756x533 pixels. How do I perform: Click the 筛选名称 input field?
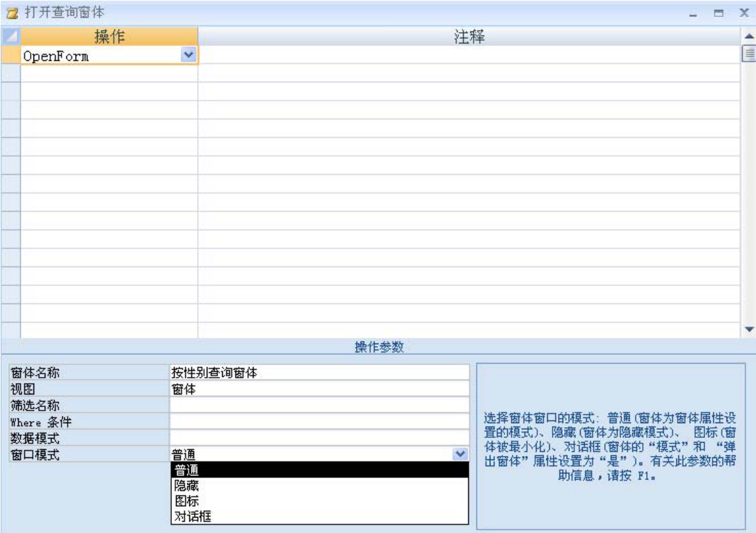click(319, 405)
